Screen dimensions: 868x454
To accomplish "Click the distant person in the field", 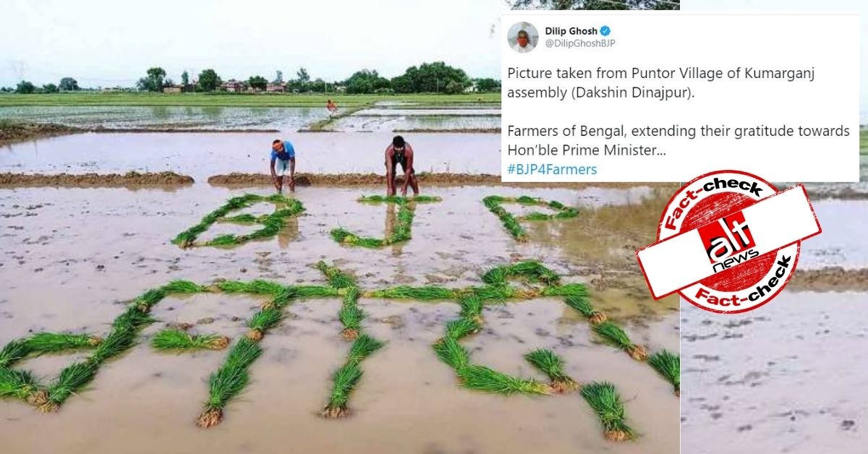I will click(x=331, y=108).
